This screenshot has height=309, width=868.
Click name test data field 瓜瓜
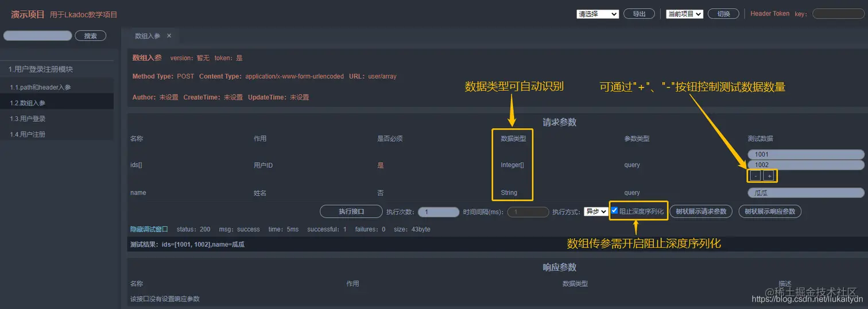coord(806,193)
